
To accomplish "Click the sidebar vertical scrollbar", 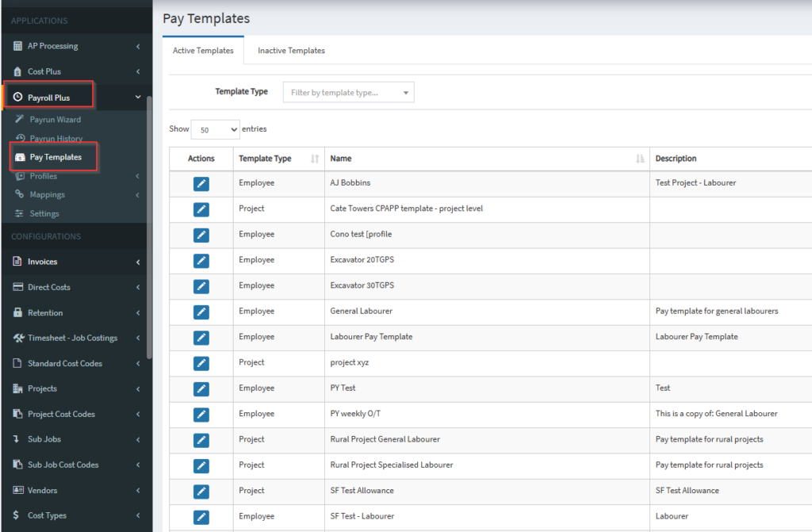I will [148, 238].
